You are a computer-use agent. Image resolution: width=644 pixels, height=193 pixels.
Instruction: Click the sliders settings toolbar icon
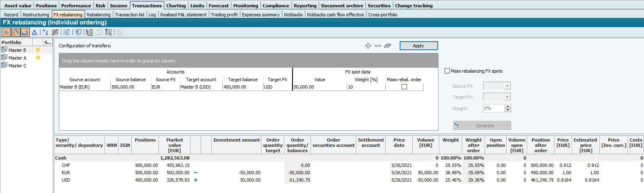coord(67,32)
